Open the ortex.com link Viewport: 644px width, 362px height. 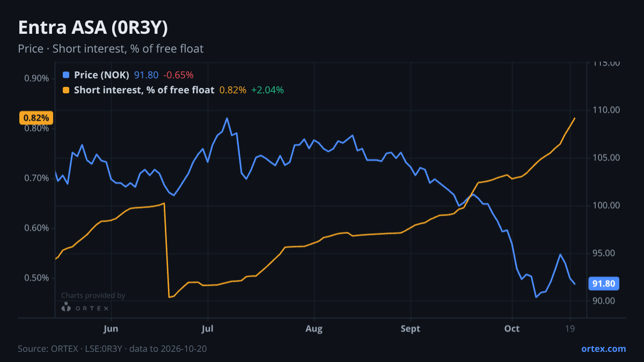point(603,349)
